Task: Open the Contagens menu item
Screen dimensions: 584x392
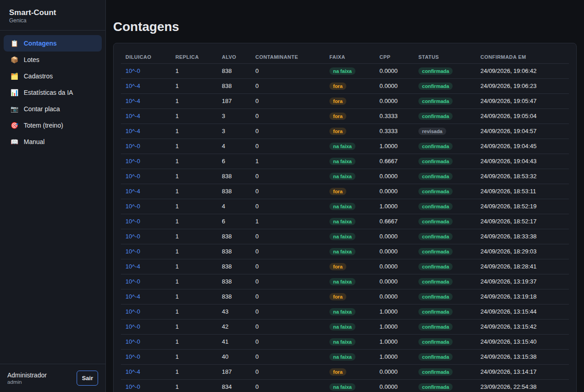Action: click(x=52, y=43)
